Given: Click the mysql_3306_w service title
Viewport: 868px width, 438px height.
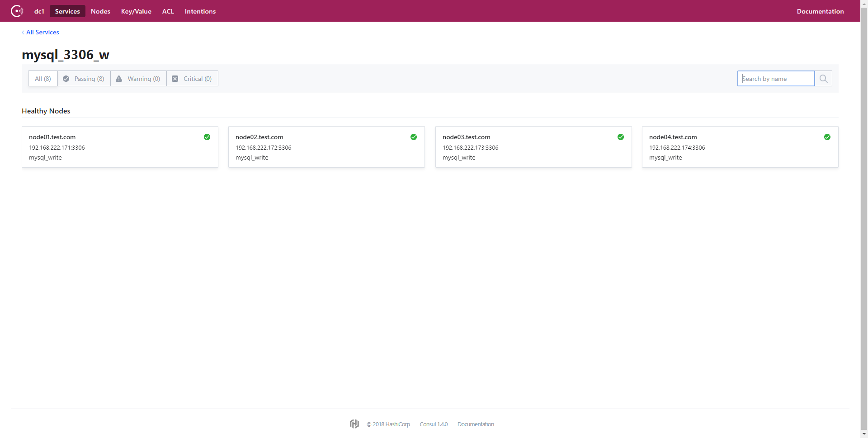Looking at the screenshot, I should 66,55.
